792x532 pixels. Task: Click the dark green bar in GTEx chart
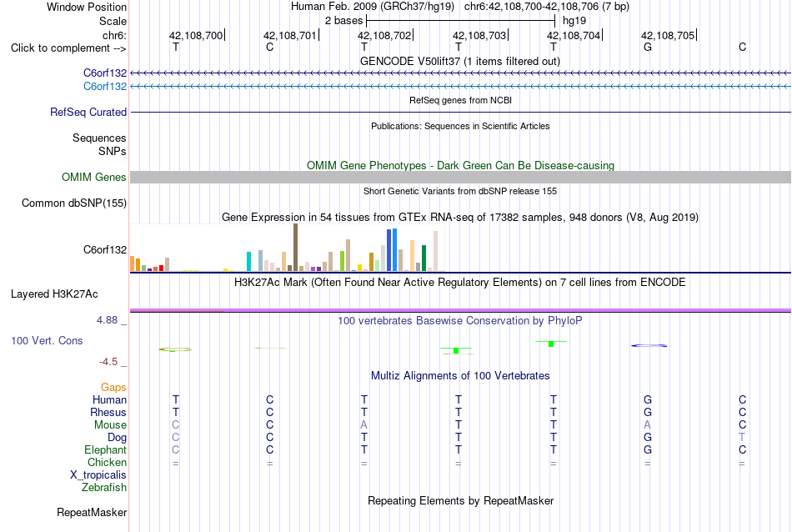424,258
